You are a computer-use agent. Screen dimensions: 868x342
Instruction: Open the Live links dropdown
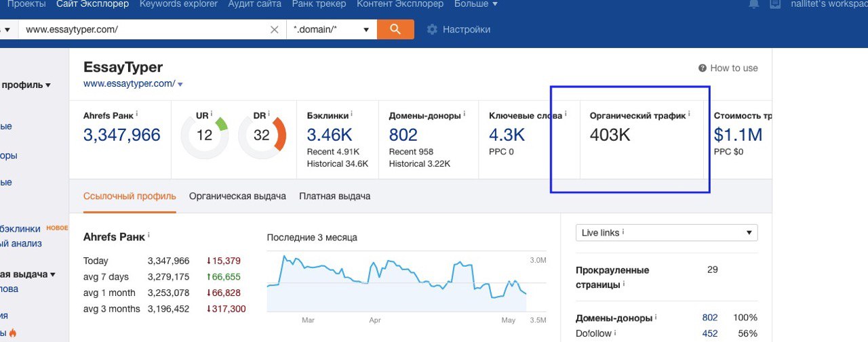667,232
